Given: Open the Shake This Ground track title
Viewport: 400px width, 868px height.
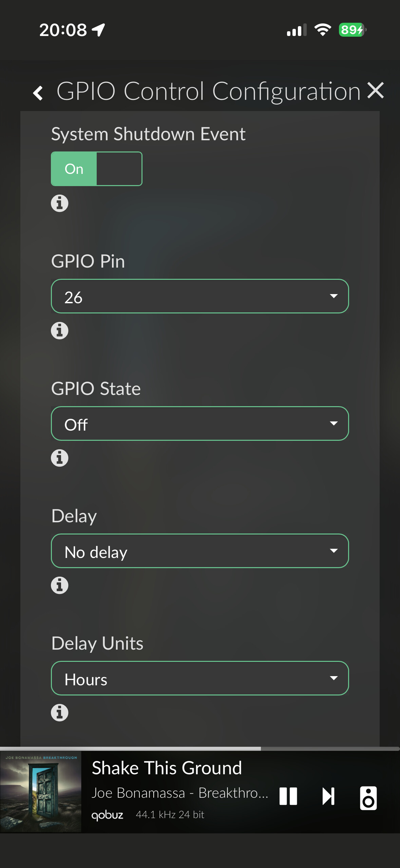Looking at the screenshot, I should [167, 768].
